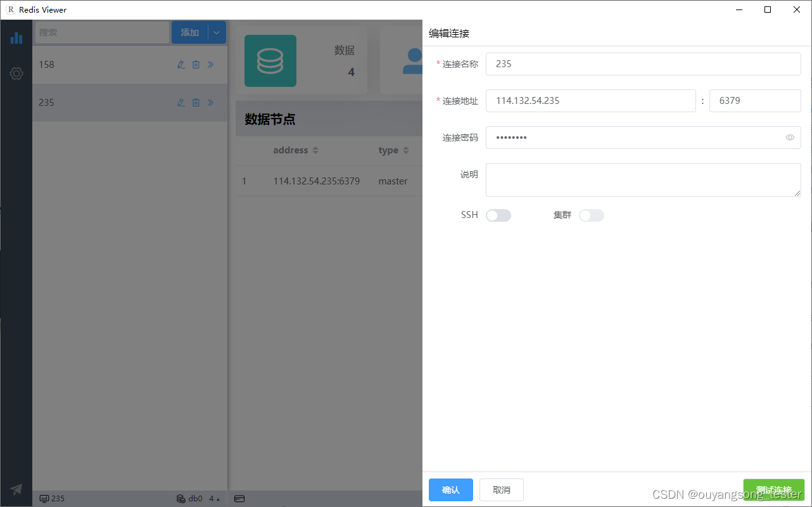Click the type column header
The width and height of the screenshot is (812, 507).
click(388, 150)
